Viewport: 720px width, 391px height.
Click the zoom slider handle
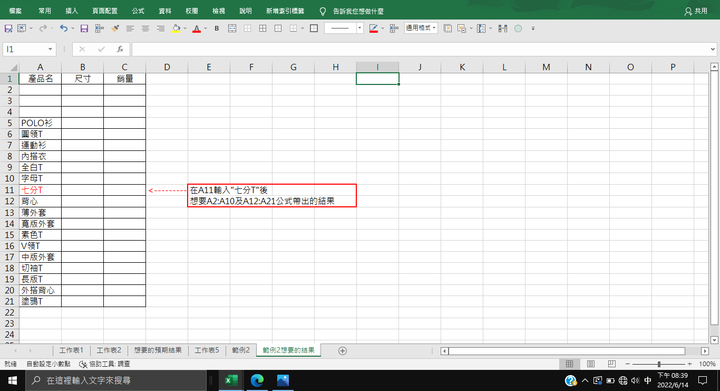point(659,364)
